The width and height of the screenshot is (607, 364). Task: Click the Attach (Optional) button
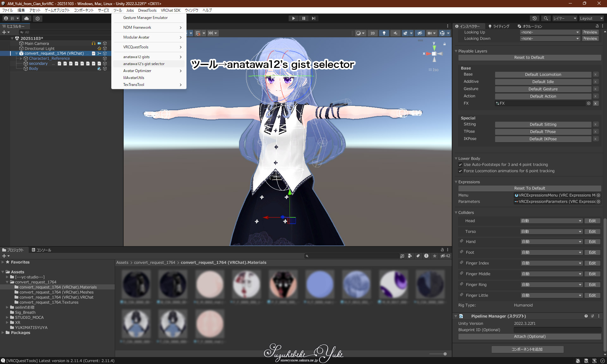529,337
